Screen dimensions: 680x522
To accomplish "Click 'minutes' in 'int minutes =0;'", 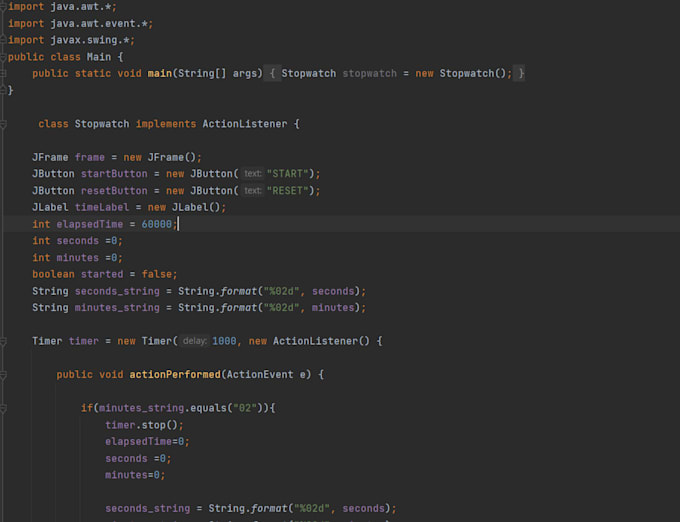I will coord(78,258).
